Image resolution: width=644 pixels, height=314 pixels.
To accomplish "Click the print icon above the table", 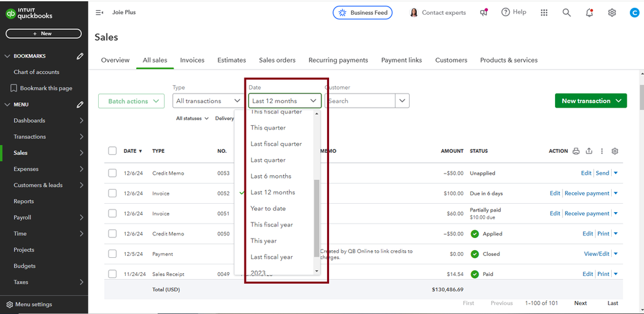I will click(x=576, y=151).
